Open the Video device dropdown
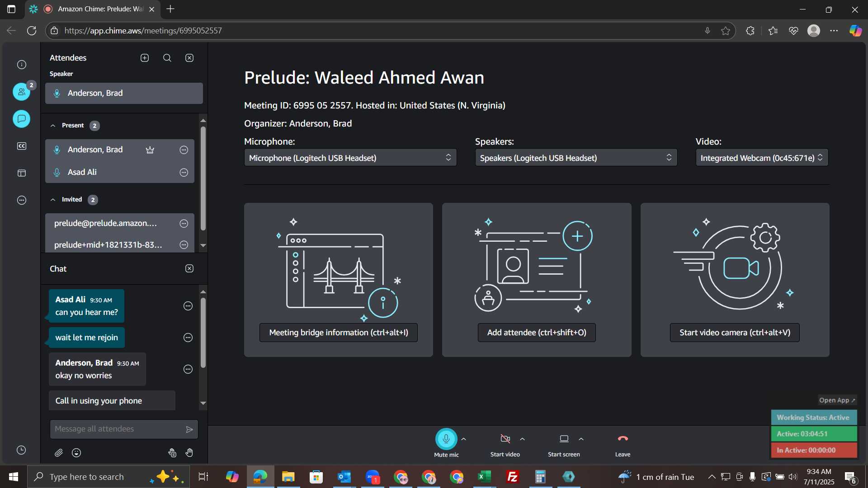 click(762, 158)
